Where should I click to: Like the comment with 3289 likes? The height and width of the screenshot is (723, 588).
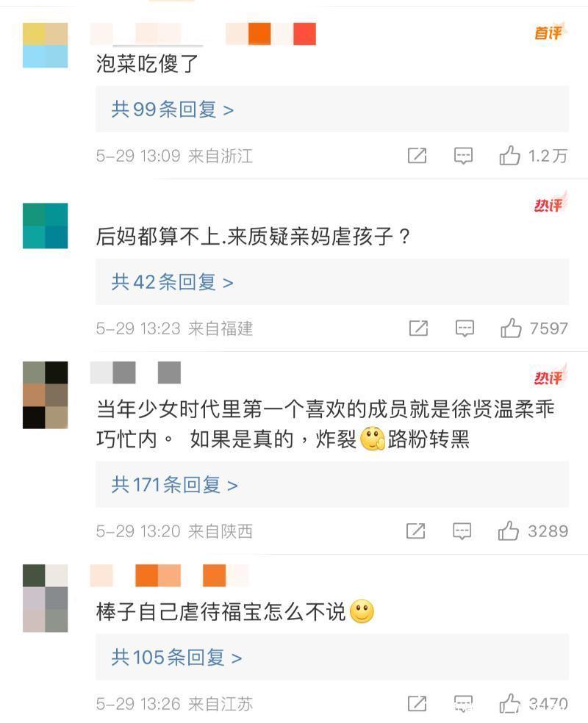(x=508, y=530)
